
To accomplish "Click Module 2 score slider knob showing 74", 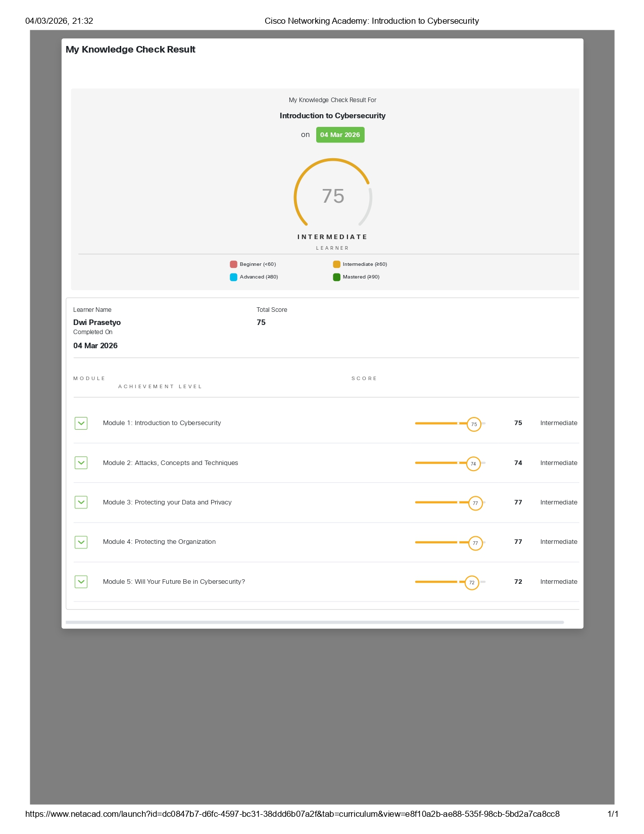I will point(473,464).
